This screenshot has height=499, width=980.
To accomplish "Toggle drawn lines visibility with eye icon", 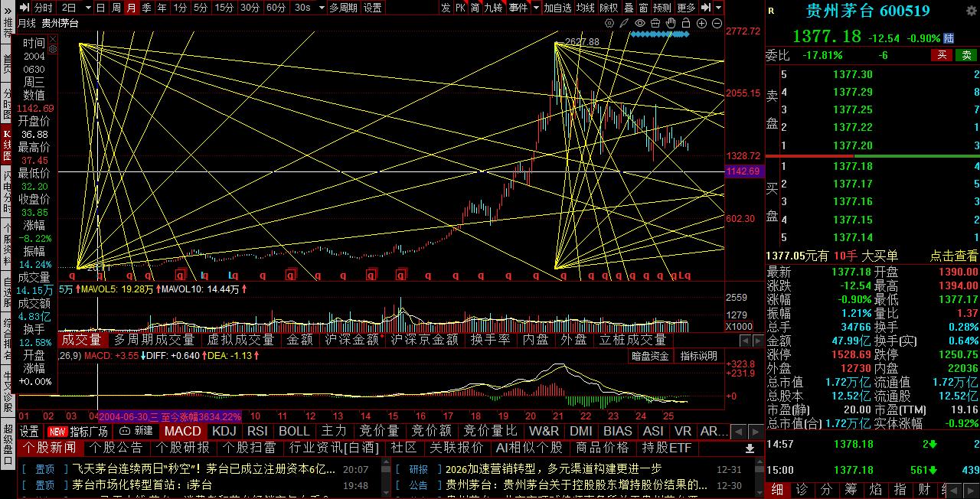I will 640,24.
